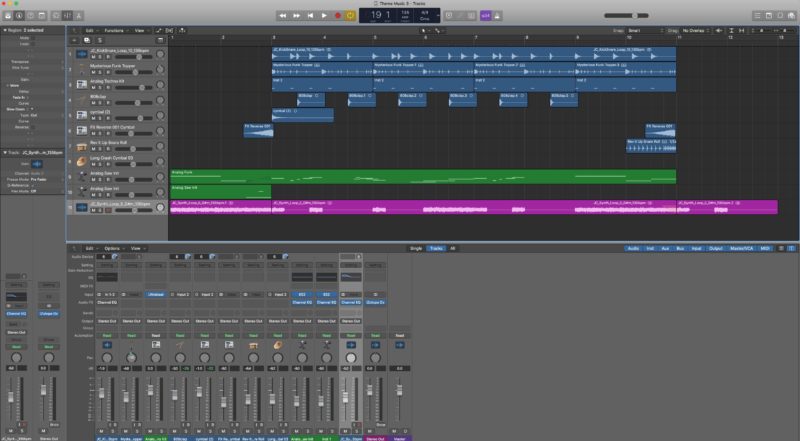The height and width of the screenshot is (441, 800).
Task: Open the Note Pad panel
Action: [769, 16]
